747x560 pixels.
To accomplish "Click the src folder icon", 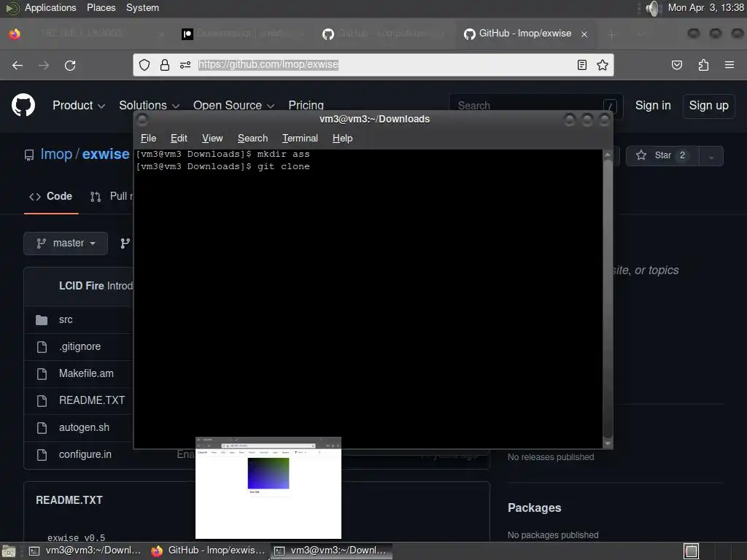I will 42,320.
